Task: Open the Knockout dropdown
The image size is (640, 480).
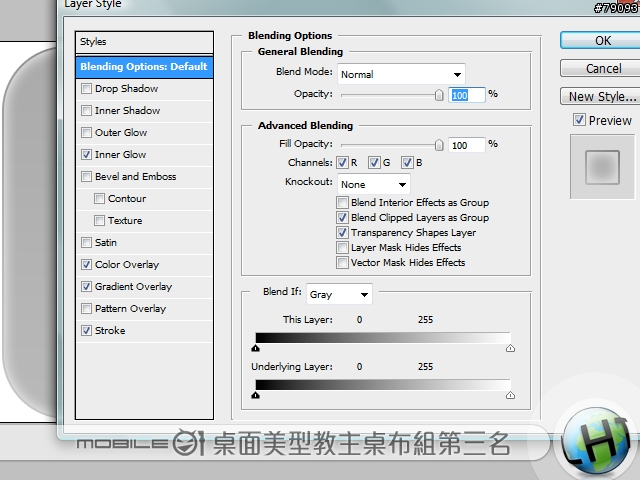Action: pos(374,184)
